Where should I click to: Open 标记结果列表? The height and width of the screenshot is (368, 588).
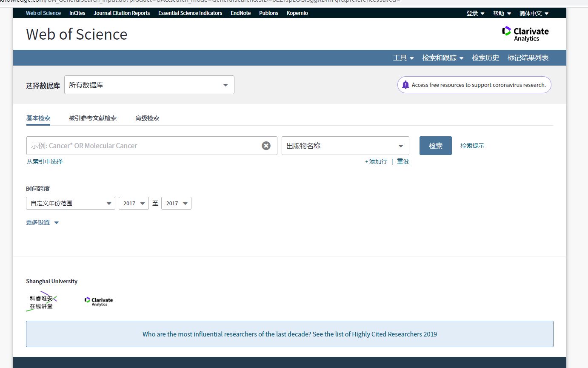click(x=528, y=58)
